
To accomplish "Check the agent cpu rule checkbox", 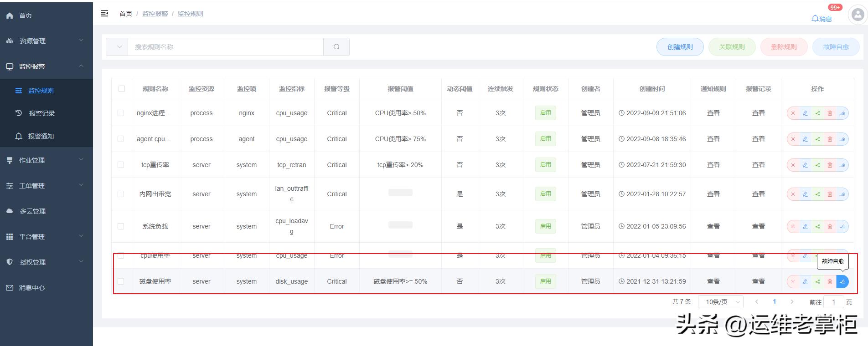I will pyautogui.click(x=121, y=139).
